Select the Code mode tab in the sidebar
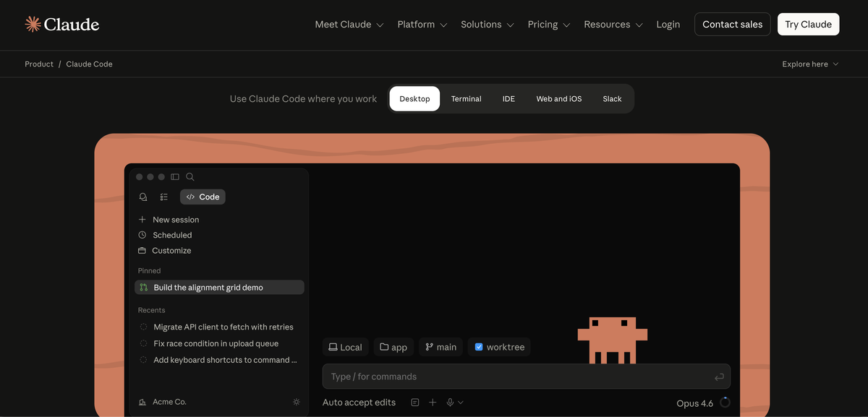Image resolution: width=868 pixels, height=417 pixels. tap(203, 197)
